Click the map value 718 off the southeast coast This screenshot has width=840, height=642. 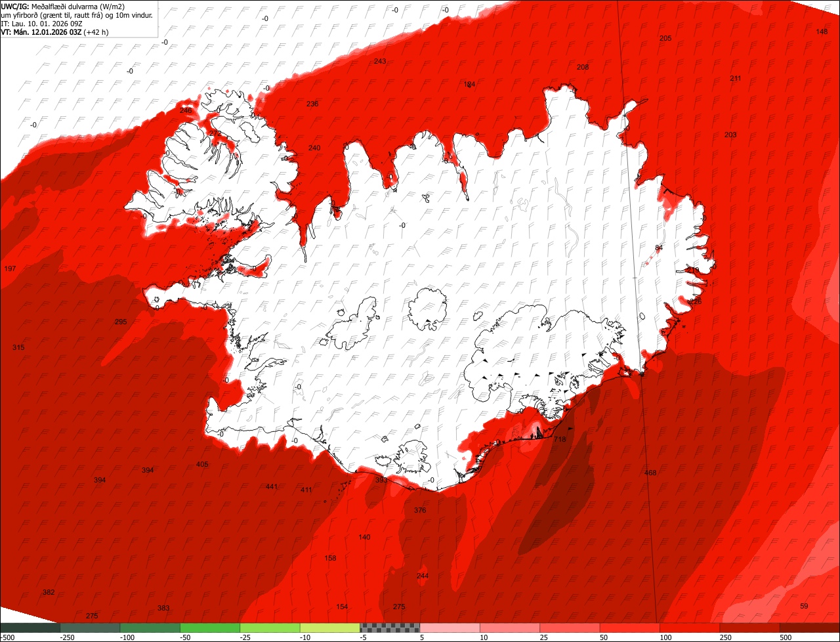560,439
